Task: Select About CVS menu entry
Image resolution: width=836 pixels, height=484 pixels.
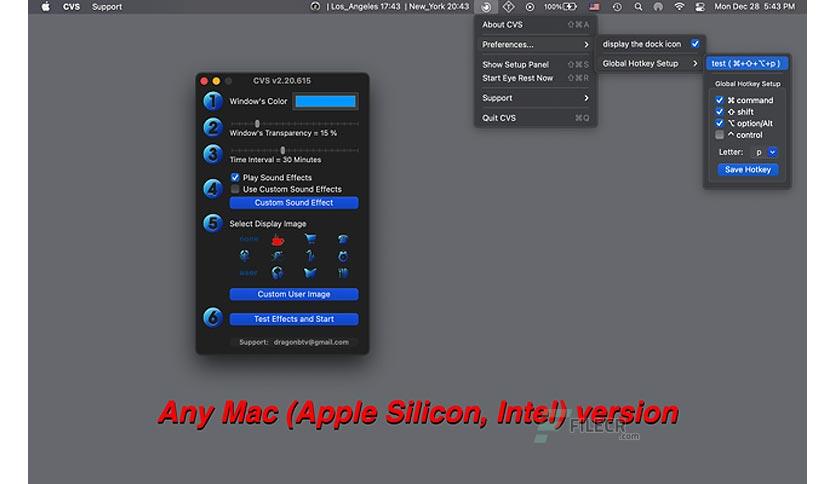Action: point(535,25)
